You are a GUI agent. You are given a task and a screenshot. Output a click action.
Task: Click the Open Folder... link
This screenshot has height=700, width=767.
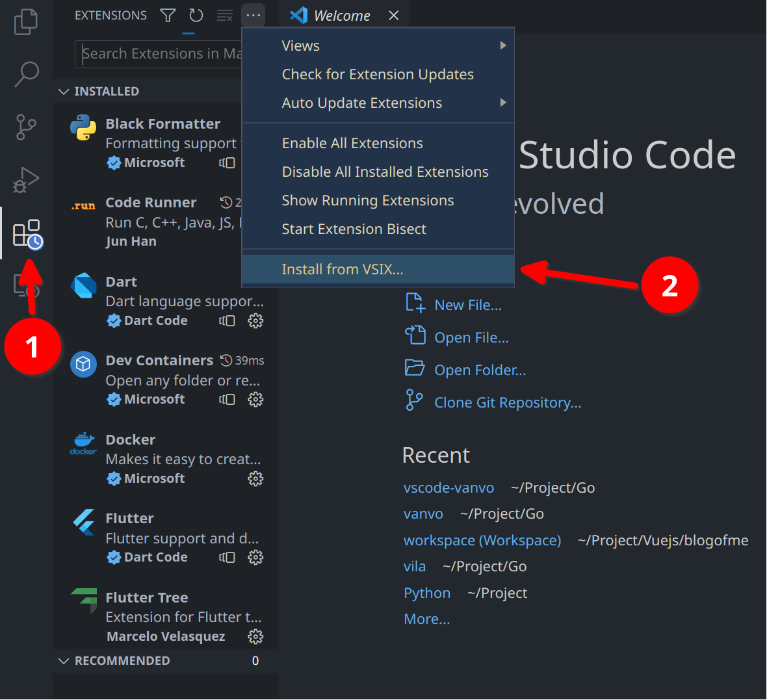pyautogui.click(x=480, y=370)
